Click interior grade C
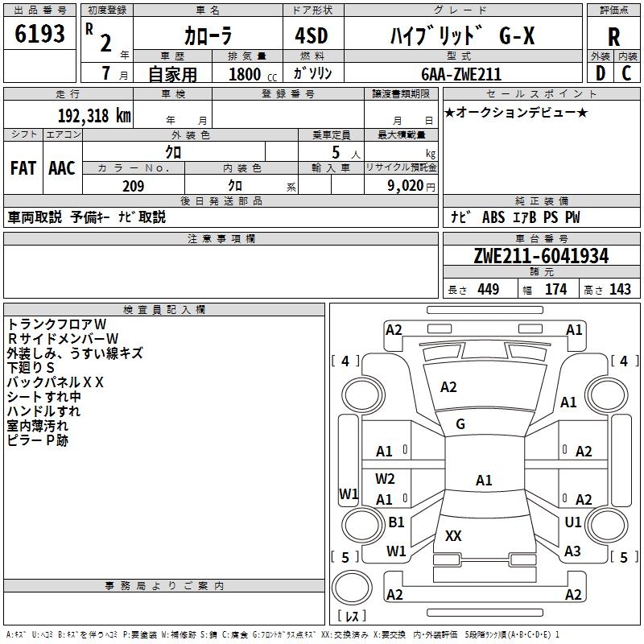The image size is (644, 644). coord(626,73)
